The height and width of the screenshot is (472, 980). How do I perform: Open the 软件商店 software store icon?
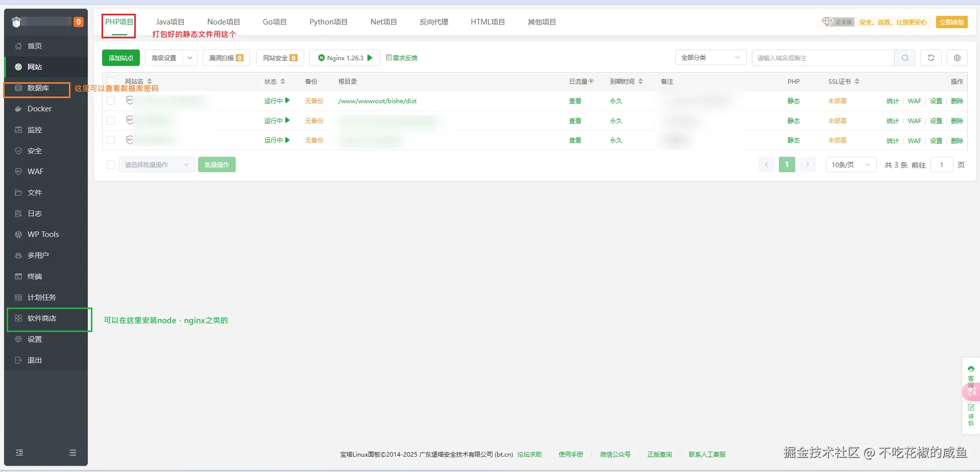pyautogui.click(x=18, y=318)
